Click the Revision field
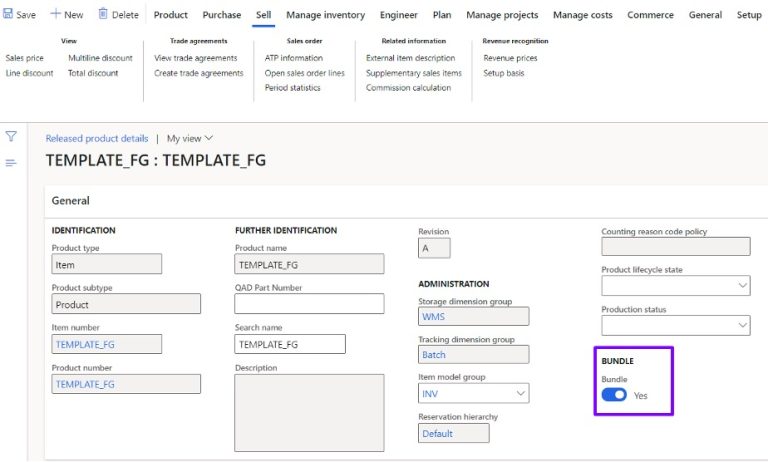 (x=434, y=248)
